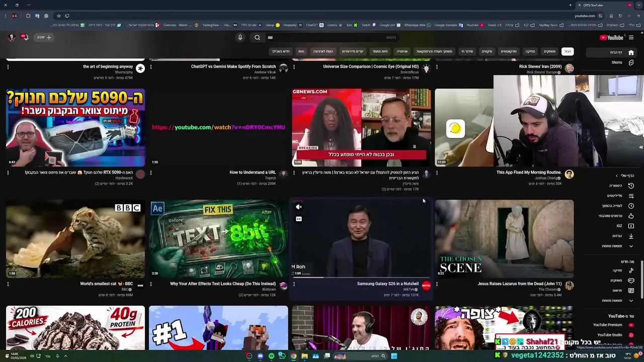This screenshot has width=644, height=362.
Task: Open more options for RTX 5090 video
Action: (8, 172)
